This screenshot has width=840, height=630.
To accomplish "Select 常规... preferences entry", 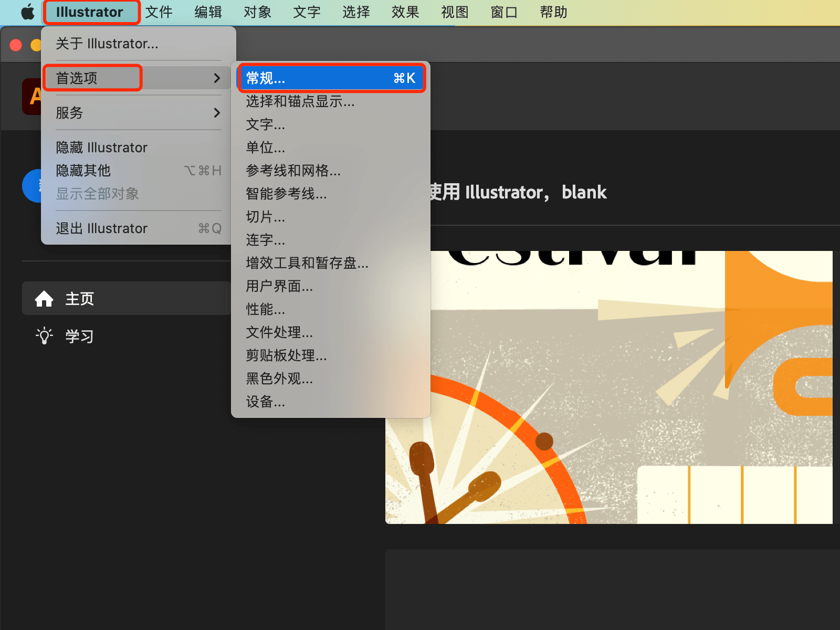I will 331,78.
